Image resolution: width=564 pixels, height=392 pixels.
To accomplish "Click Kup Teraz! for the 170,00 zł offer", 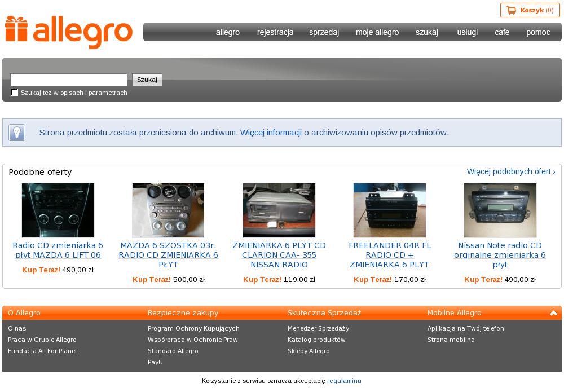I will pos(373,279).
